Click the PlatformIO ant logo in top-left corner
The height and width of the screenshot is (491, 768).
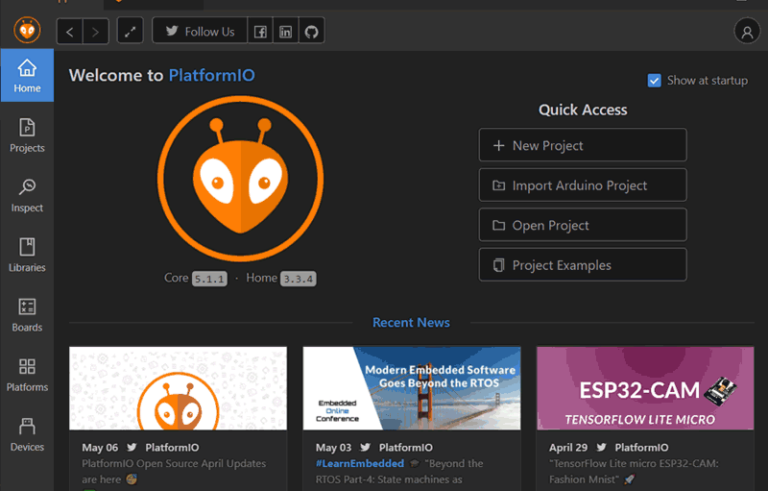tap(27, 30)
